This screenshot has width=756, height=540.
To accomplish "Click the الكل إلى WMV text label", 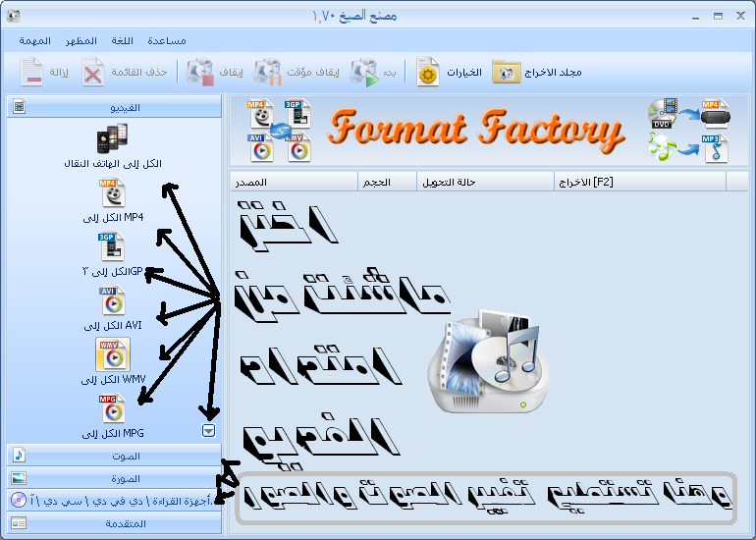I will (113, 379).
